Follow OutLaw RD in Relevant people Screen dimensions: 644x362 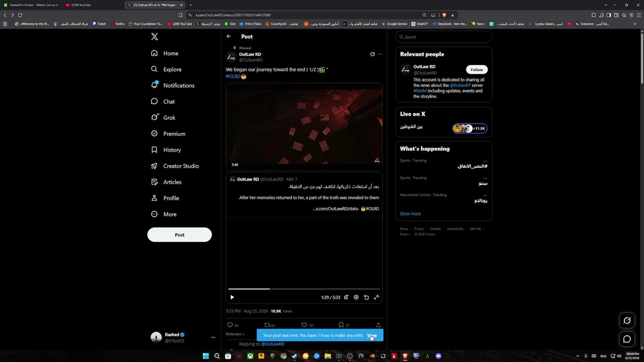tap(477, 70)
